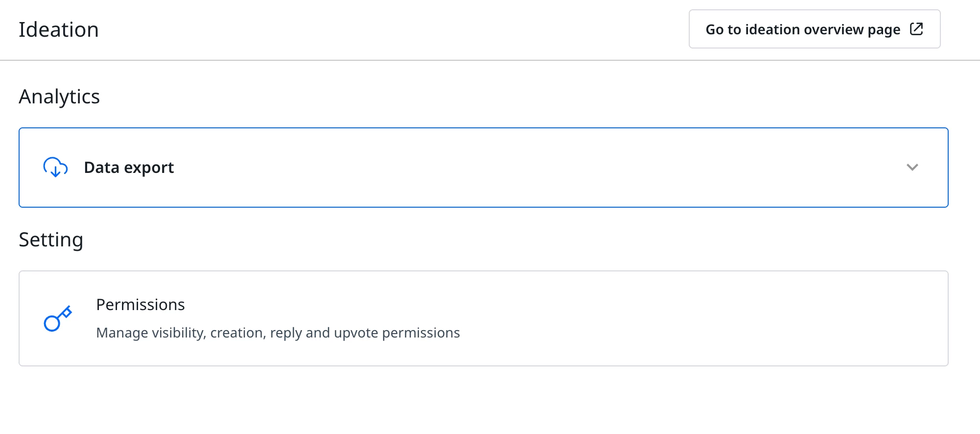980x434 pixels.
Task: Select the Analytics section heading
Action: (59, 96)
